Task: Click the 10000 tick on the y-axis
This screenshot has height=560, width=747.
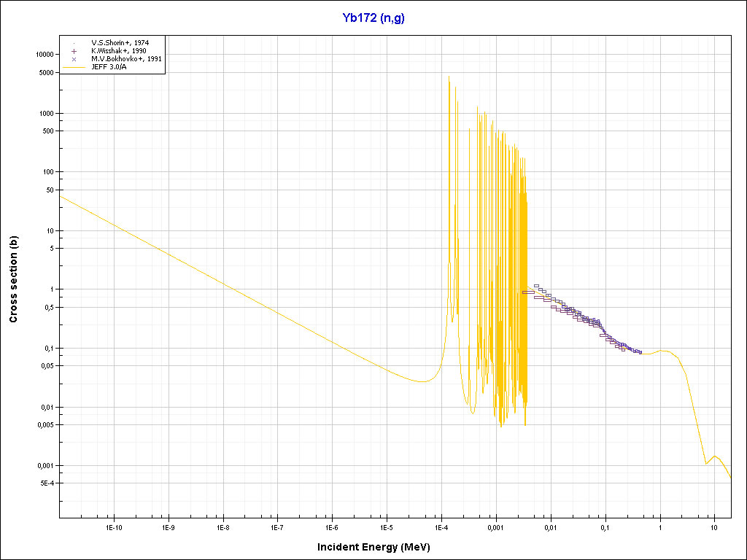Action: [45, 55]
